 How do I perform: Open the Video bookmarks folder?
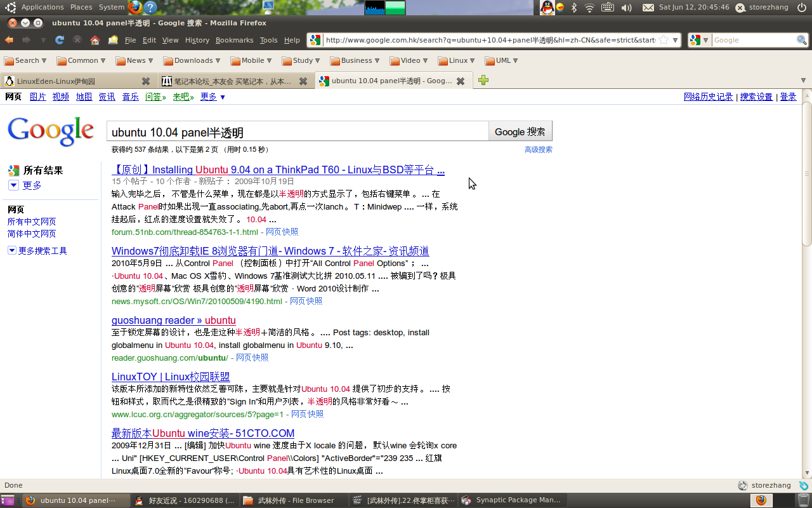409,61
